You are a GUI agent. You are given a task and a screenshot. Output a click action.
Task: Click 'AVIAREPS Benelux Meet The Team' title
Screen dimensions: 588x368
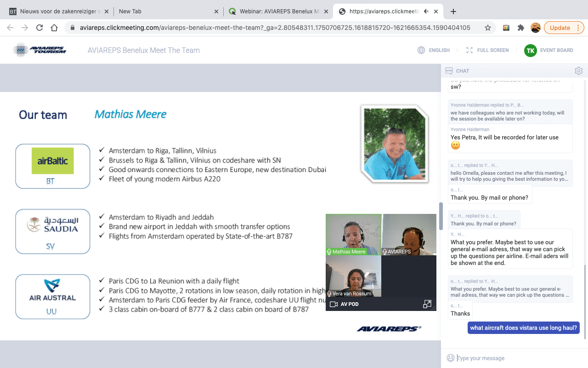144,50
